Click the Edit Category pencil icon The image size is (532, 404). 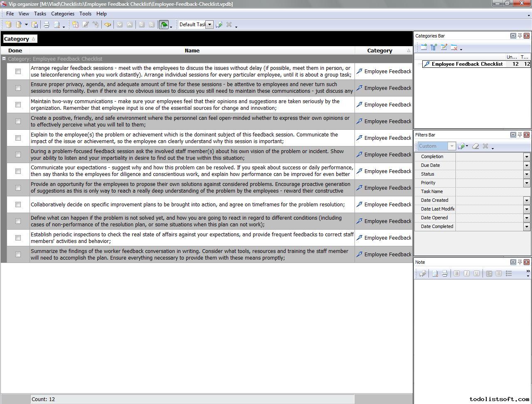pos(443,47)
